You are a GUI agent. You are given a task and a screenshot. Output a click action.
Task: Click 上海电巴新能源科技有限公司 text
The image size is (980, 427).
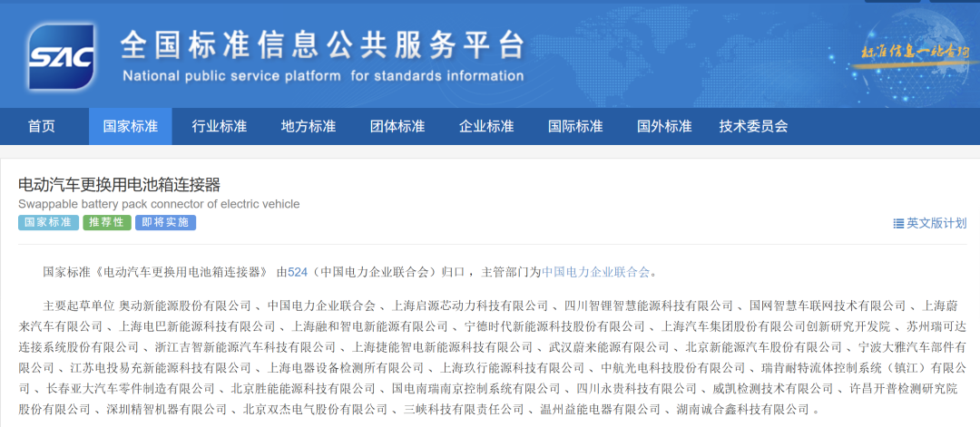[x=197, y=326]
